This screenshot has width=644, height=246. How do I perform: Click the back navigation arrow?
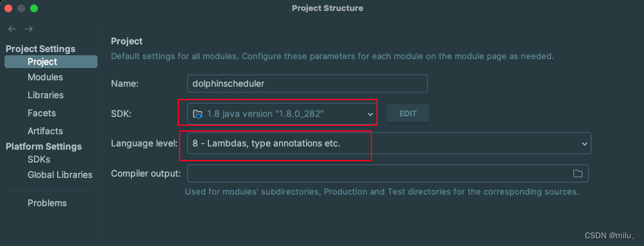[12, 29]
